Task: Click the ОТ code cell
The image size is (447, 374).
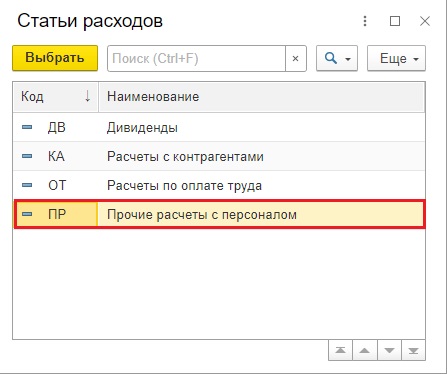Action: (x=57, y=185)
